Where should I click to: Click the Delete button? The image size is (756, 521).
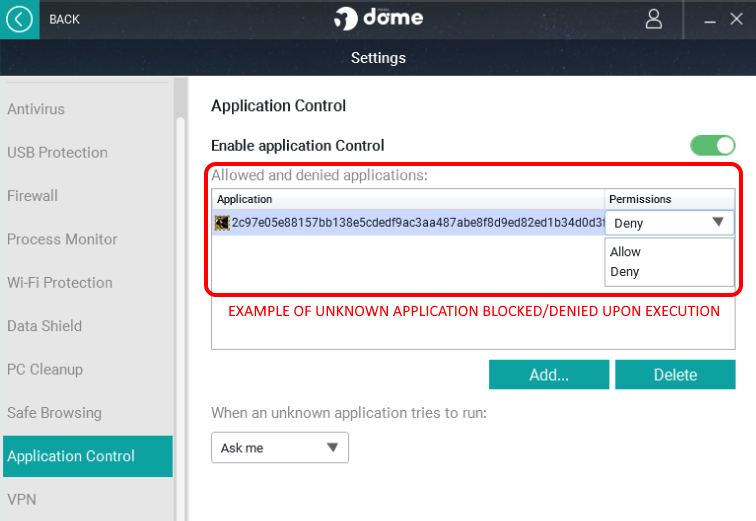click(675, 375)
